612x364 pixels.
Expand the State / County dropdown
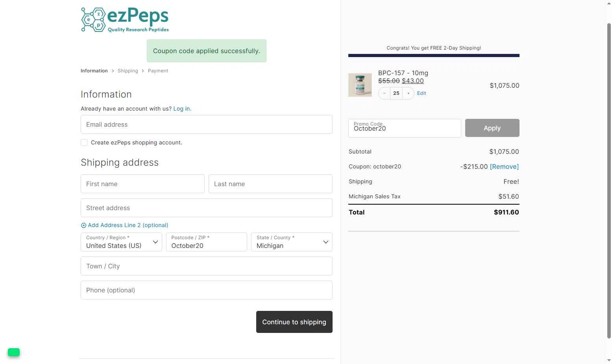tap(292, 242)
